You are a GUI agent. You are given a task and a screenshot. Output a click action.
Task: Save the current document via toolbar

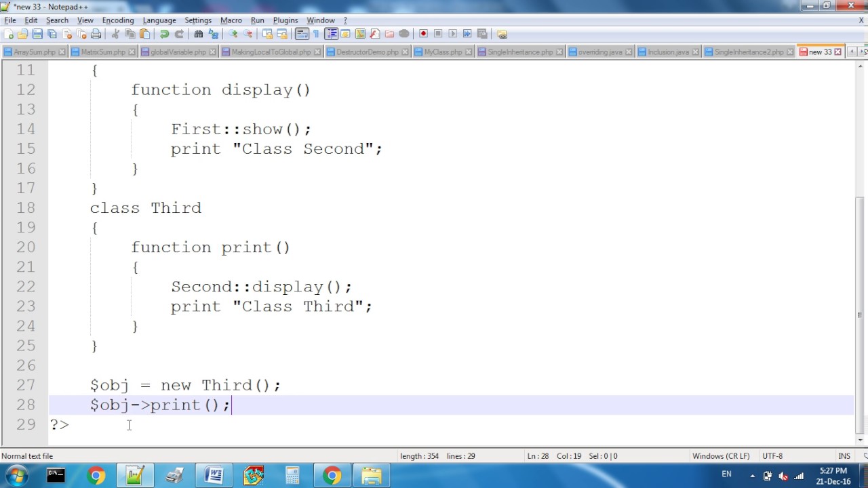pos(37,34)
